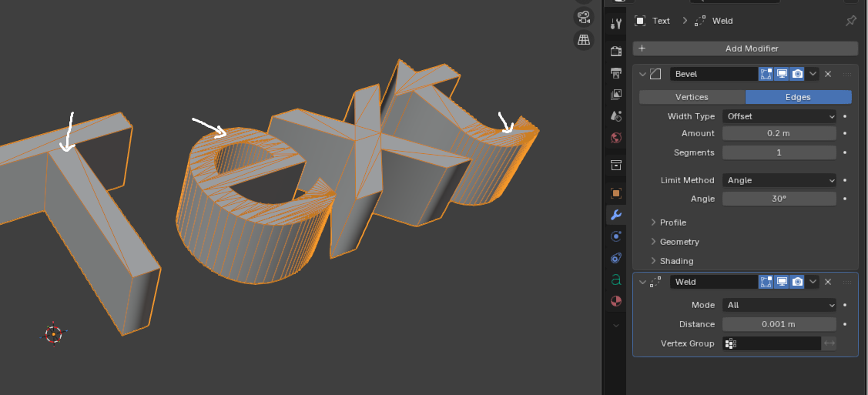868x395 pixels.
Task: Select Vertices bevel affect mode
Action: point(692,97)
